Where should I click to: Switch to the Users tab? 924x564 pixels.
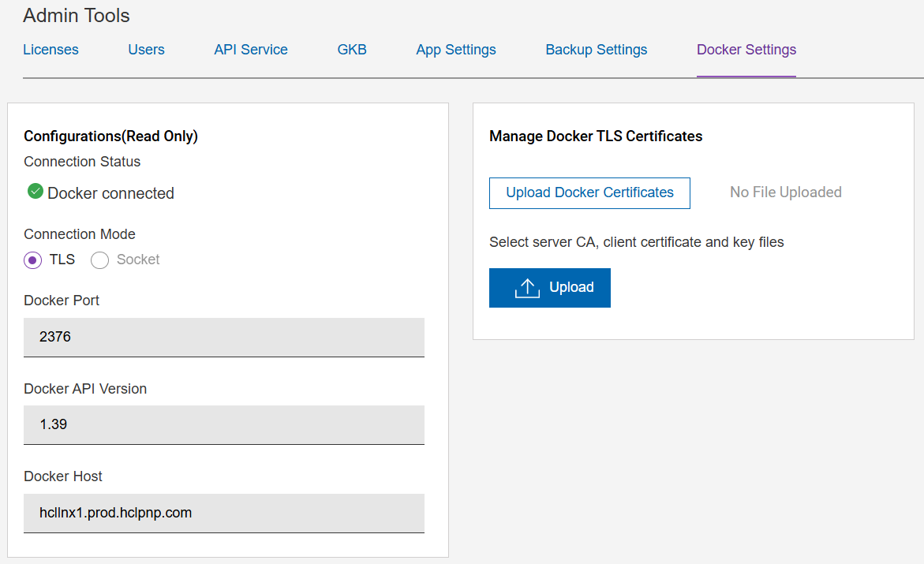146,50
